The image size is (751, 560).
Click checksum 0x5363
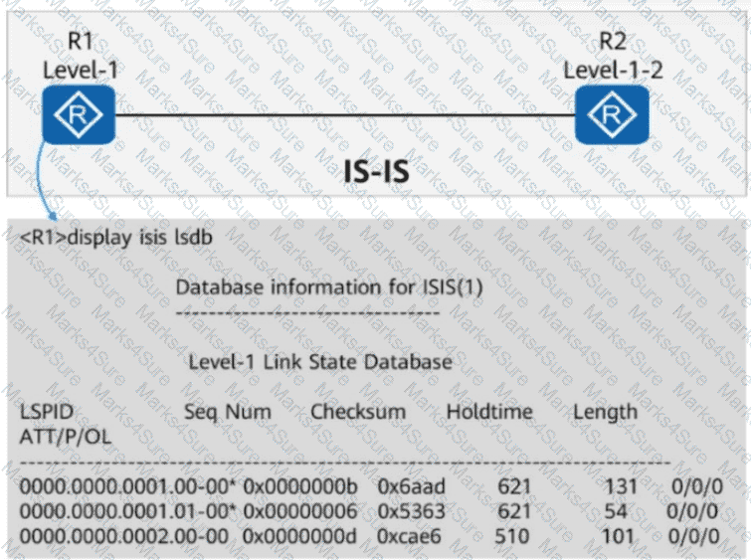pyautogui.click(x=412, y=511)
